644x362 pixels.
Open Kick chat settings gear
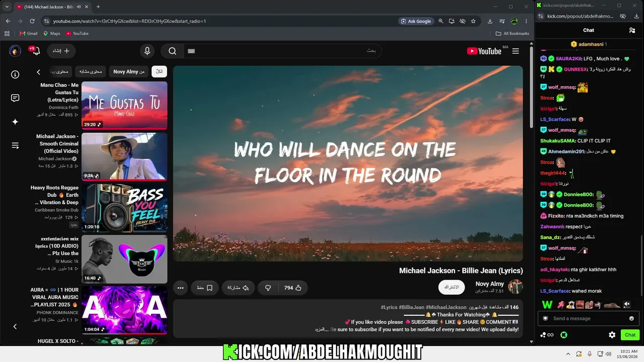pyautogui.click(x=612, y=335)
